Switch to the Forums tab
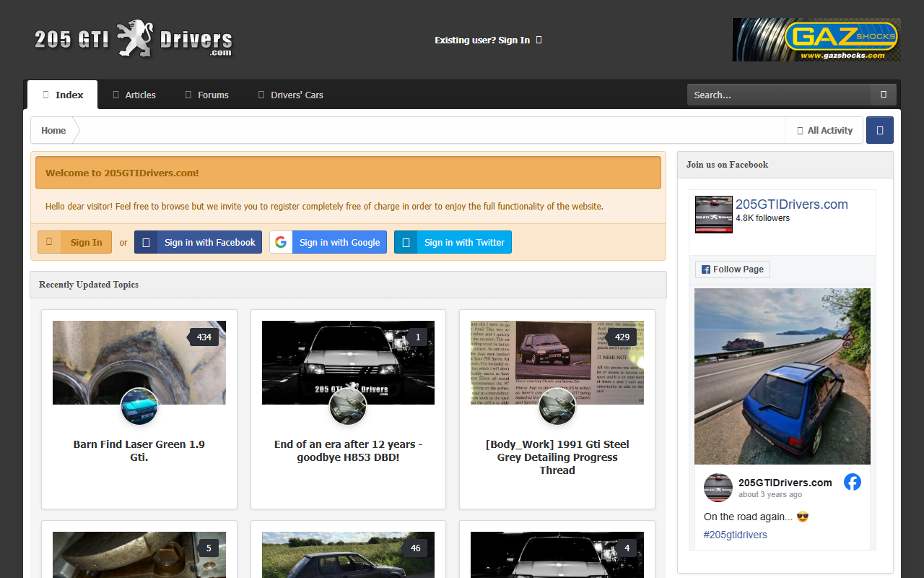This screenshot has height=578, width=924. pos(206,95)
